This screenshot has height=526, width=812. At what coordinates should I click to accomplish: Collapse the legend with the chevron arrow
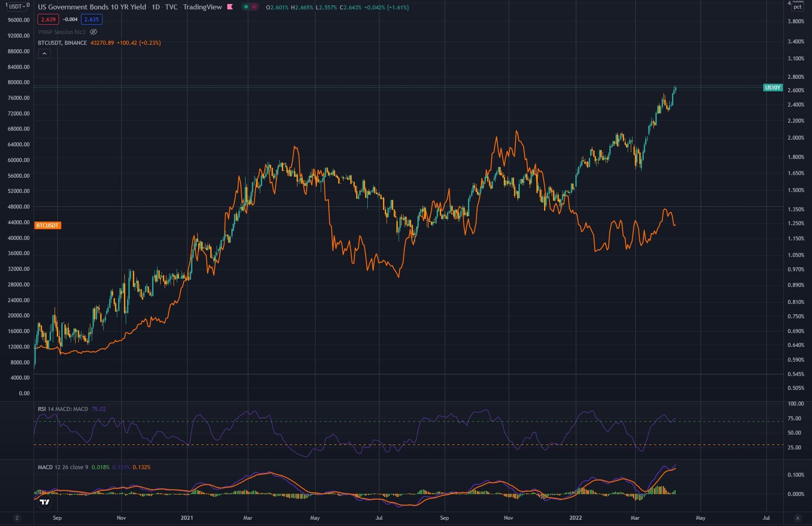click(x=44, y=53)
